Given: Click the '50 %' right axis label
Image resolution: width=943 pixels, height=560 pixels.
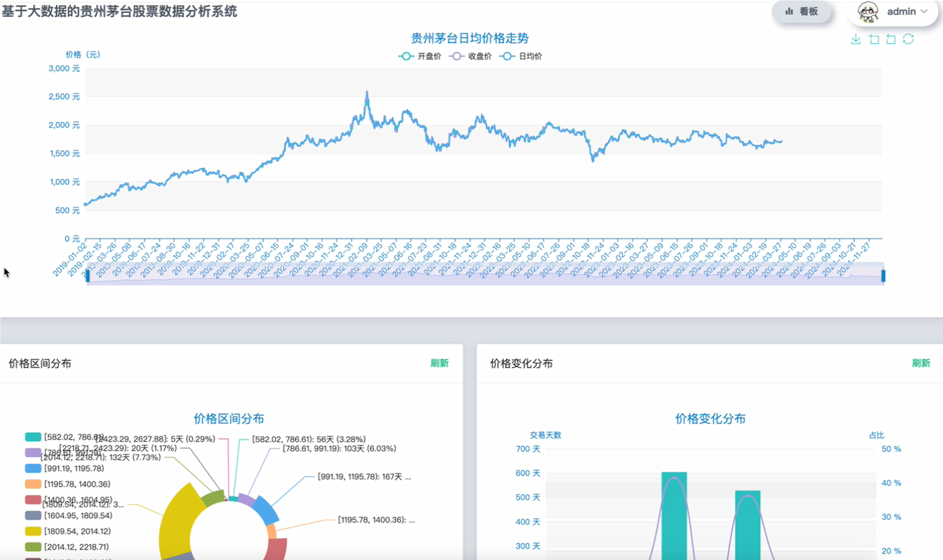Looking at the screenshot, I should coord(891,449).
